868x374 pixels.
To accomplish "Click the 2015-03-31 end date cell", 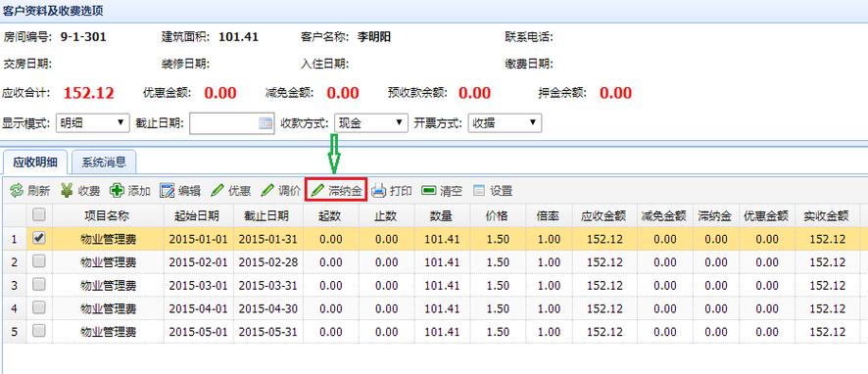I will [x=267, y=286].
